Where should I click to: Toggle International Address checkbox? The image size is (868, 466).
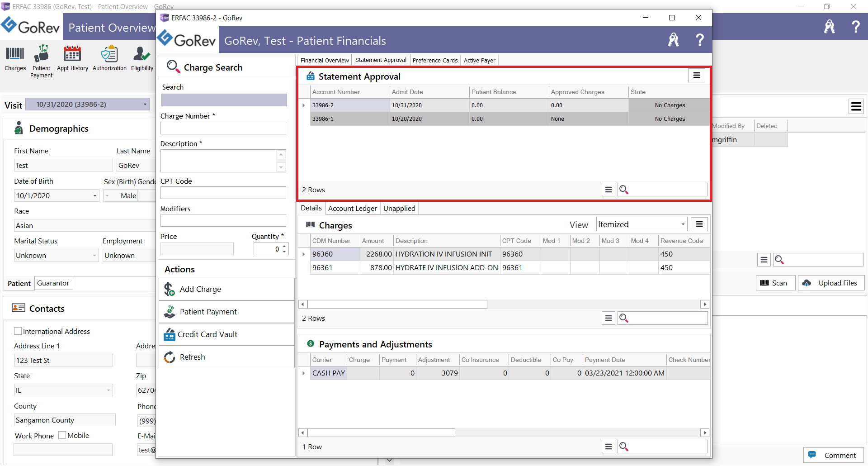[18, 331]
